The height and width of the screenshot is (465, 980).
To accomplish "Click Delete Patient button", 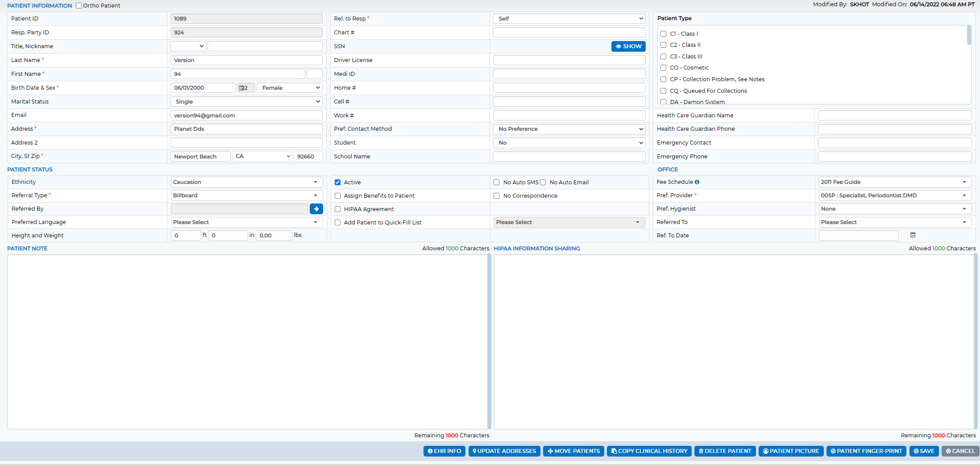I will coord(725,451).
